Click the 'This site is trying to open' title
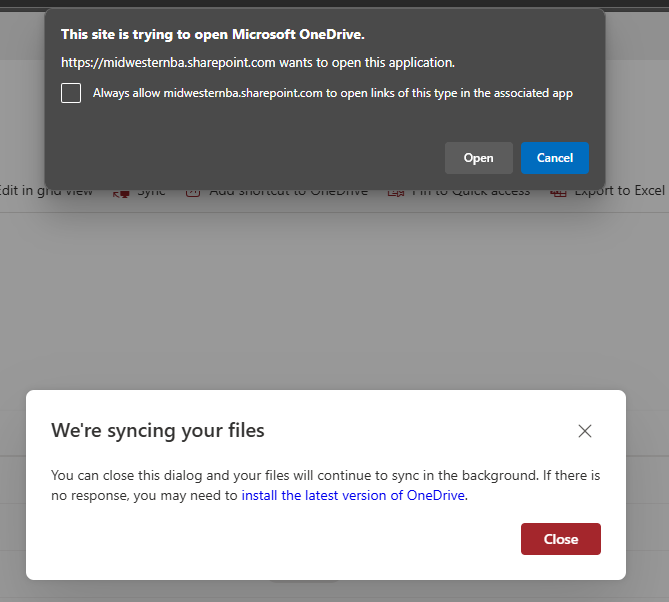Viewport: 669px width, 602px height. pos(212,34)
